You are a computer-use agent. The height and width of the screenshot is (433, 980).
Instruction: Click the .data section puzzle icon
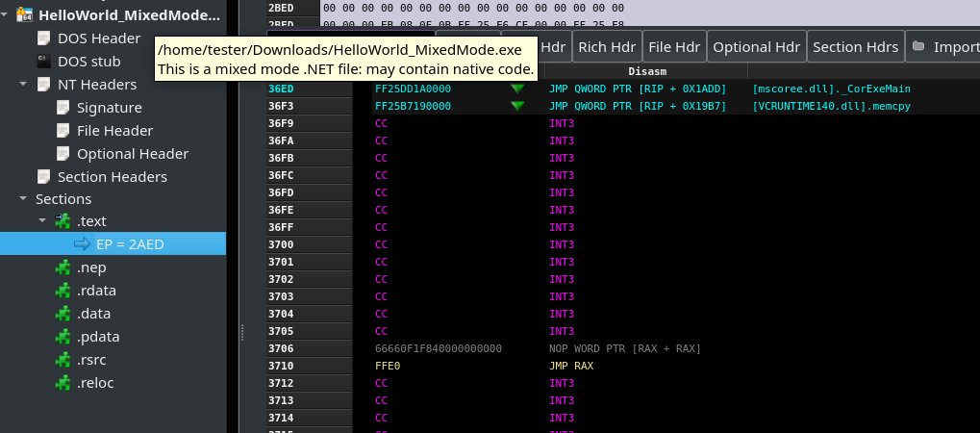[x=63, y=314]
